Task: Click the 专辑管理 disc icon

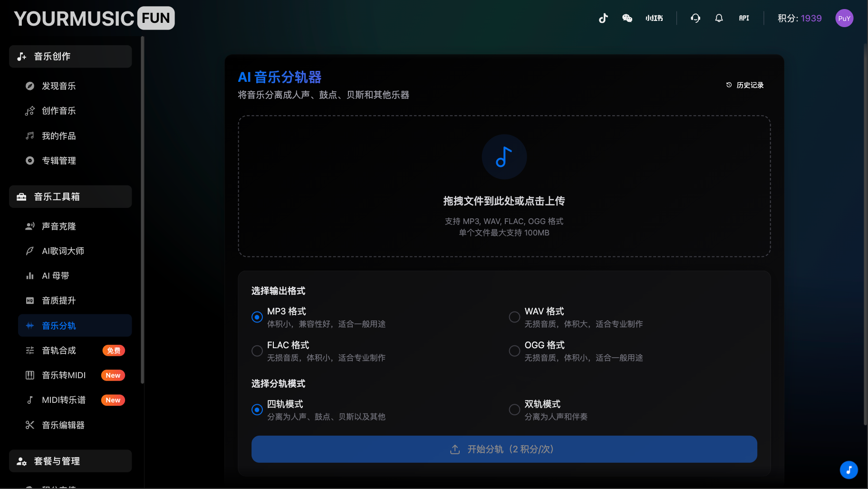Action: tap(30, 160)
